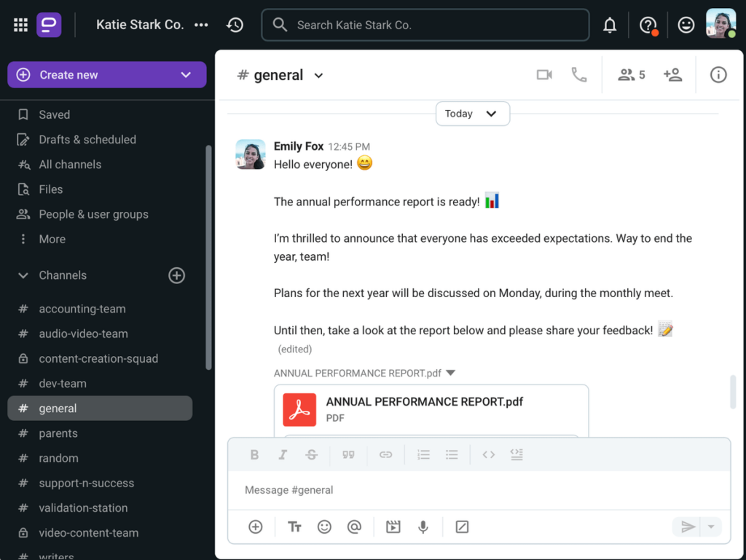Viewport: 746px width, 560px height.
Task: View the 5 channel members
Action: point(632,75)
